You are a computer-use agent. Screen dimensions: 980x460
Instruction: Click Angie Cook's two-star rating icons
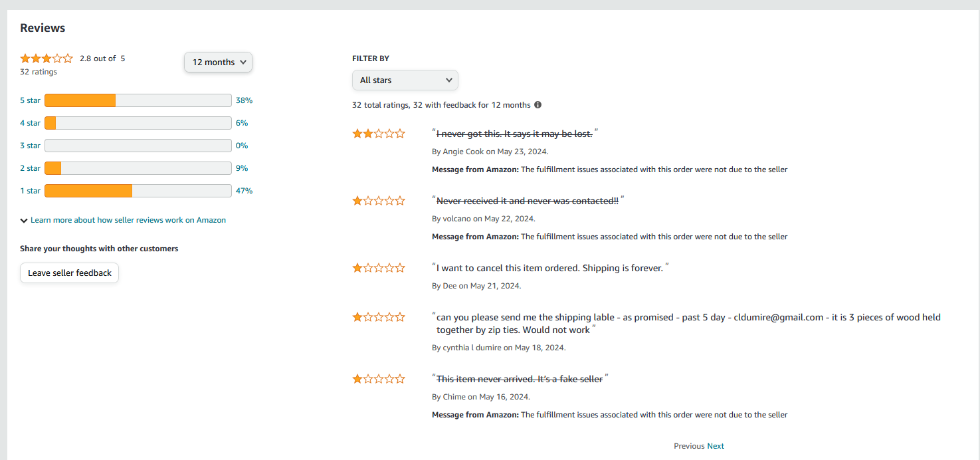[x=379, y=134]
